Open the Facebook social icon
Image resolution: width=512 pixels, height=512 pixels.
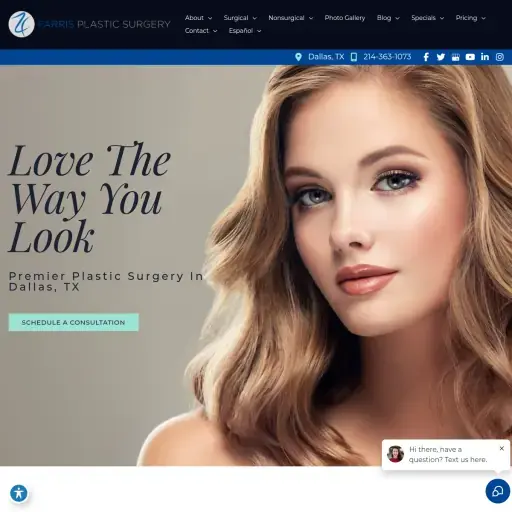click(x=426, y=57)
